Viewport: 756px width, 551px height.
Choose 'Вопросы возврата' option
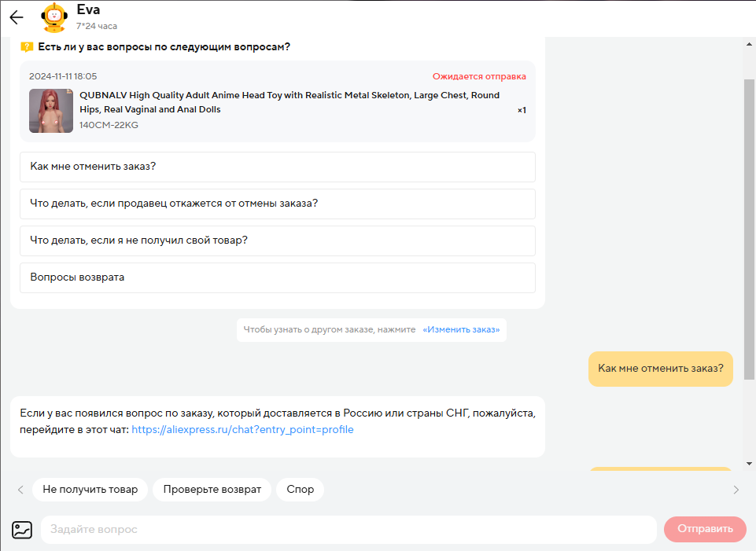(277, 277)
